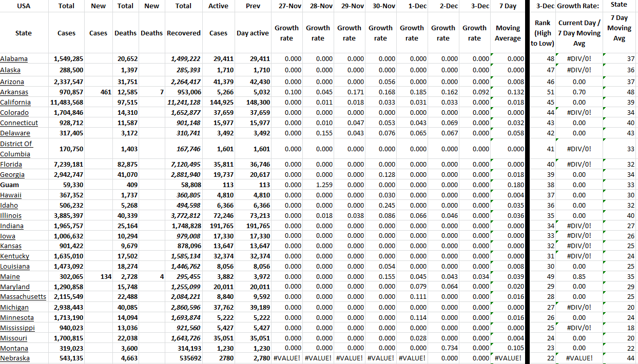Click Maryland's moving average value 0.020
Screen dimensions: 638x364
[x=516, y=287]
